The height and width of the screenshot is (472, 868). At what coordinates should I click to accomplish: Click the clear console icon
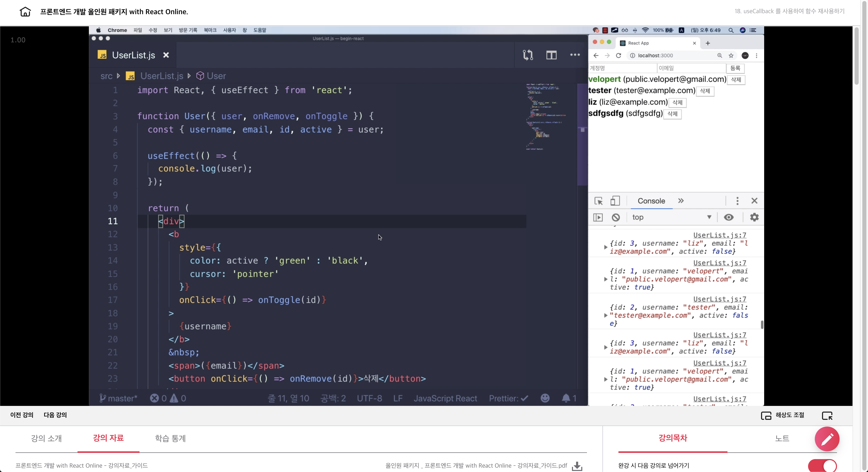tap(616, 217)
